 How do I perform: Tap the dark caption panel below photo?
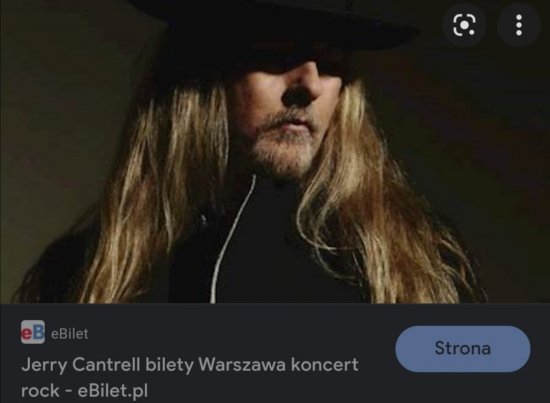[275, 353]
